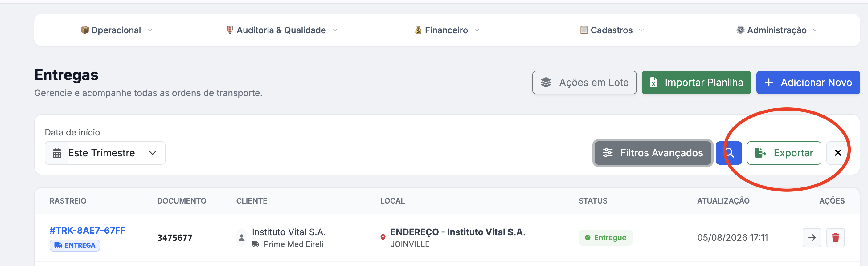Open the Cadastros menu
868x266 pixels.
tap(612, 30)
